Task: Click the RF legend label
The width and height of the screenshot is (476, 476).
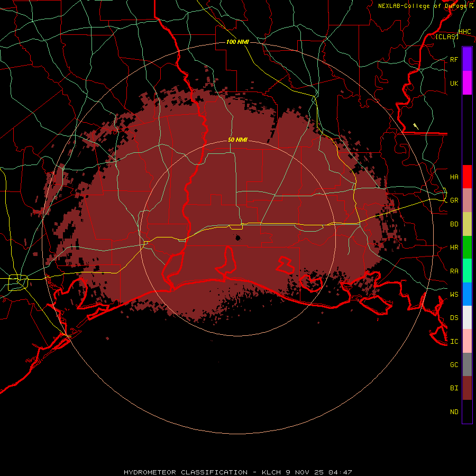Action: click(x=454, y=59)
